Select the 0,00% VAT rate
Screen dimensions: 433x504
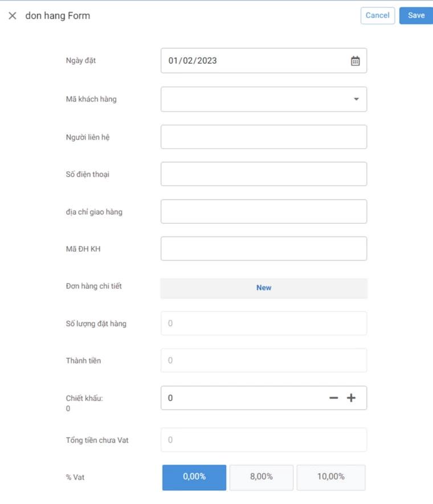(194, 477)
